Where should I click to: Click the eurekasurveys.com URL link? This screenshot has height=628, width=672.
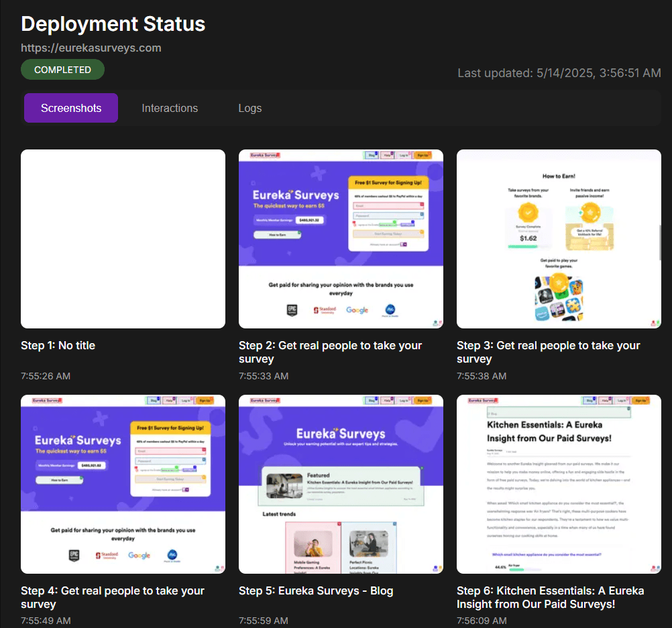coord(91,48)
